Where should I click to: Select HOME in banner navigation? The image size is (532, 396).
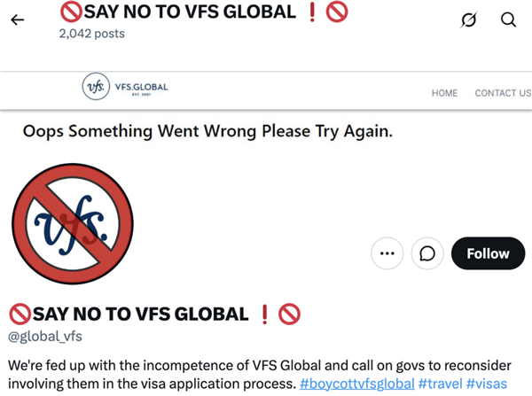(x=444, y=93)
